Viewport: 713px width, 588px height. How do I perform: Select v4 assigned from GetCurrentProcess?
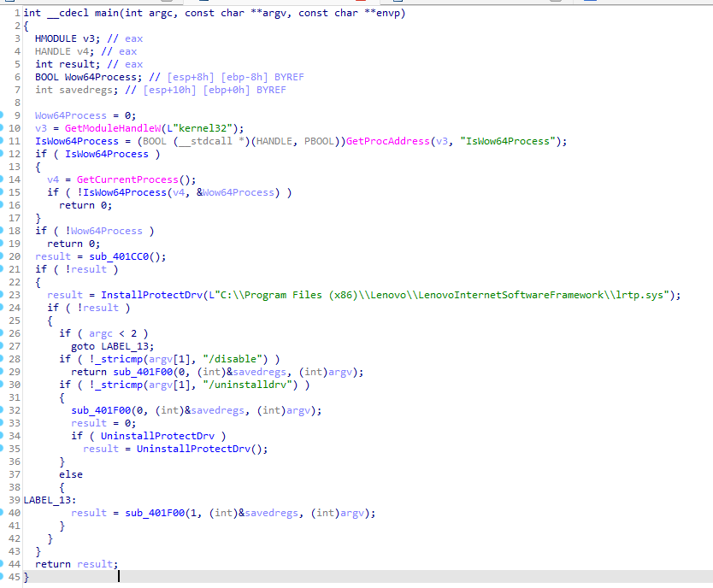point(53,179)
